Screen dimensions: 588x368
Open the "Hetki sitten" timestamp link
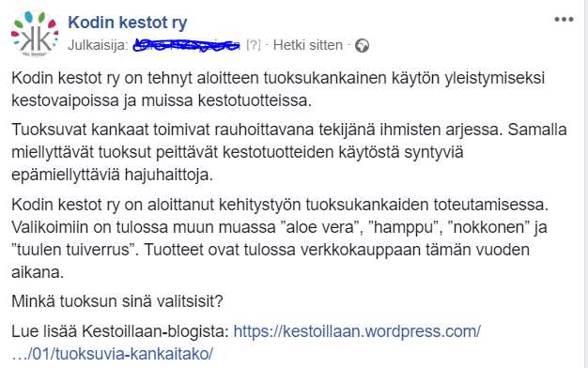pyautogui.click(x=307, y=45)
